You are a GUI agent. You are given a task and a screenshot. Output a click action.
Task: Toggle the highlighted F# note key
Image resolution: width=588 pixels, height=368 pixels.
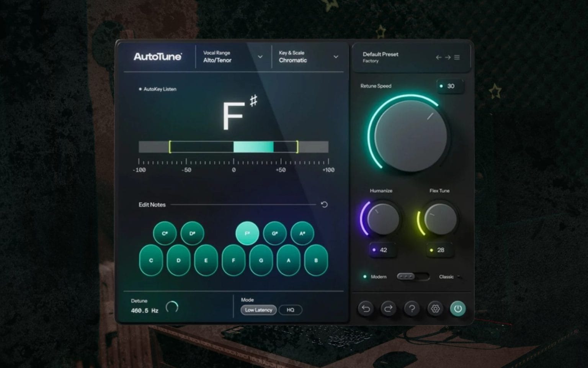tap(247, 233)
